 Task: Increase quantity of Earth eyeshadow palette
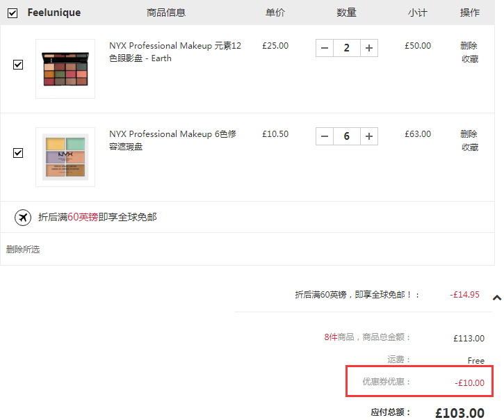[x=369, y=48]
